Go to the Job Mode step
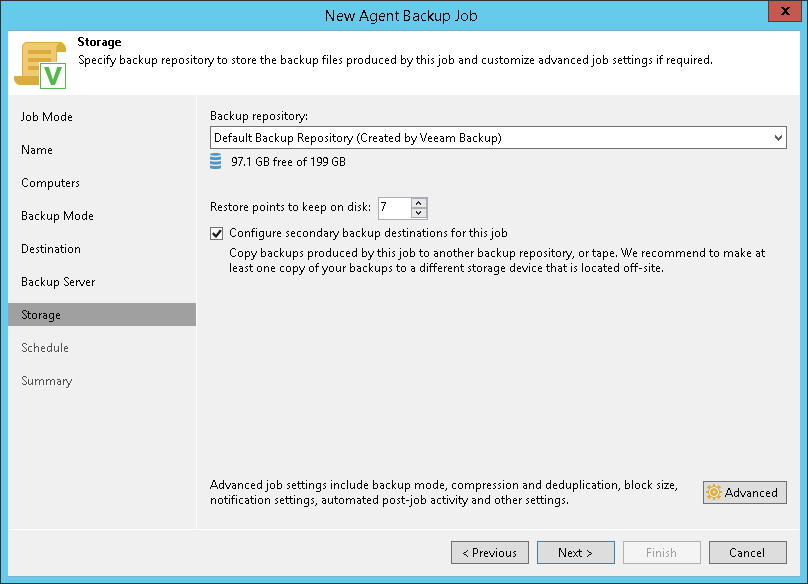The image size is (808, 584). click(47, 117)
